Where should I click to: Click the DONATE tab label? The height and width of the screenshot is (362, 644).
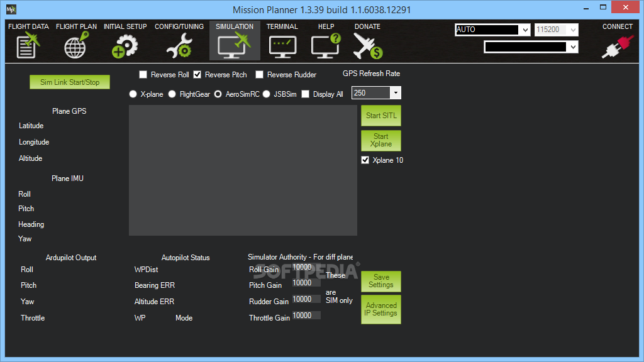[367, 26]
